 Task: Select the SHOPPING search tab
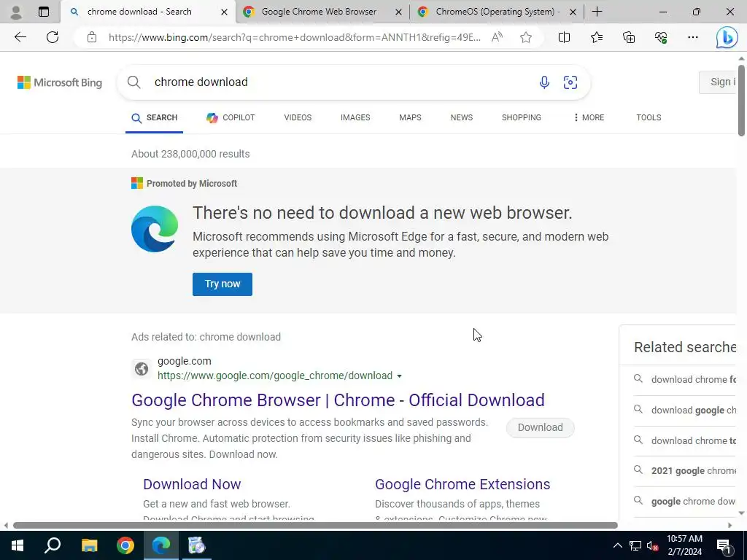click(521, 117)
